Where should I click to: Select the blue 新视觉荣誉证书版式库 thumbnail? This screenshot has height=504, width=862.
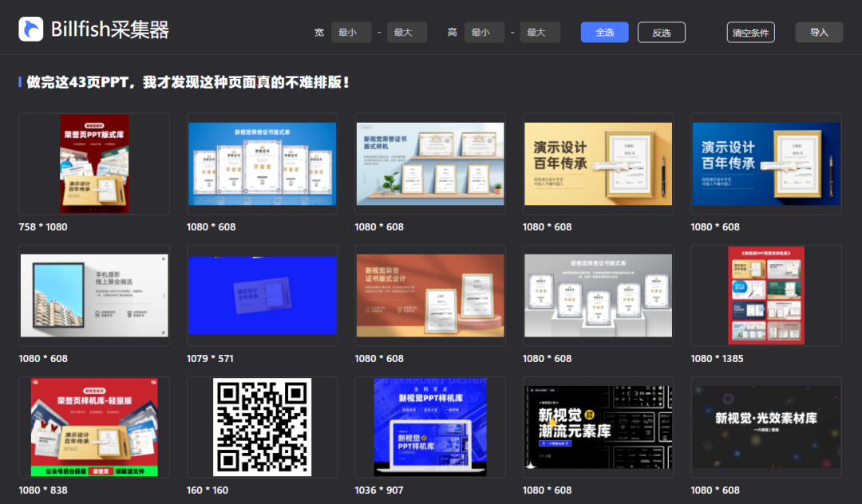263,163
